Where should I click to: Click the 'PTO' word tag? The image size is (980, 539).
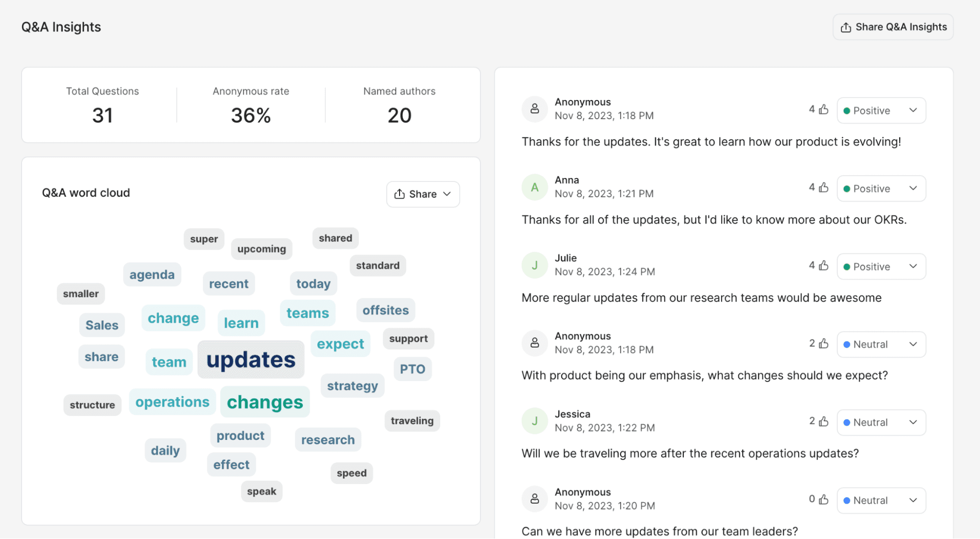click(412, 369)
